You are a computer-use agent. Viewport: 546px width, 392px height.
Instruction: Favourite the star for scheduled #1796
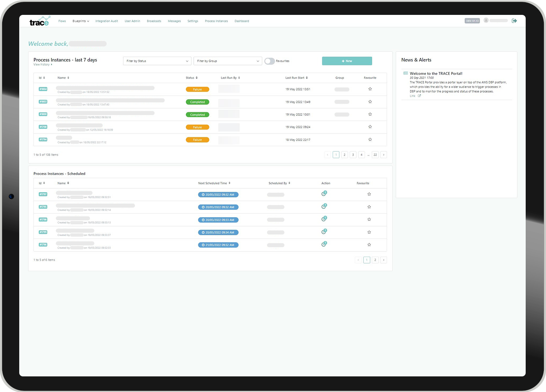[369, 245]
